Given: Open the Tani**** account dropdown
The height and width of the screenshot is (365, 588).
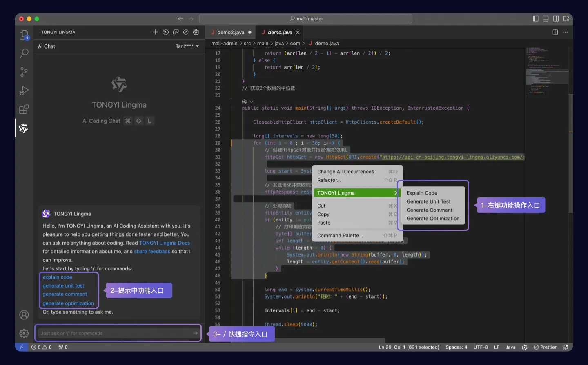Looking at the screenshot, I should point(187,46).
